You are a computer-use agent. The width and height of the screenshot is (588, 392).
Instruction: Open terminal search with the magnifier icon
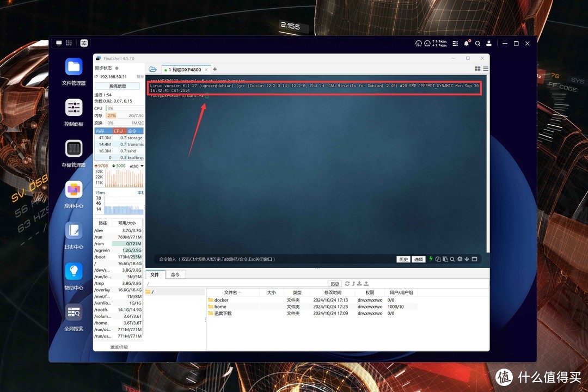[x=452, y=259]
